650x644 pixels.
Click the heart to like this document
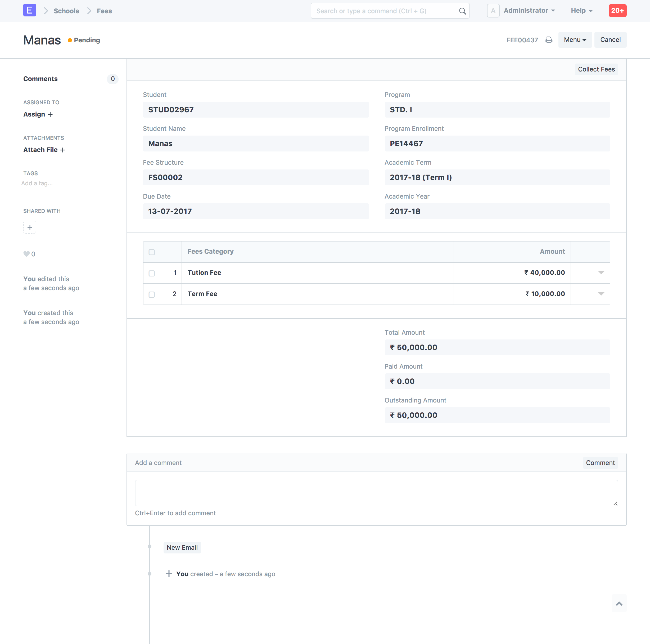point(26,254)
